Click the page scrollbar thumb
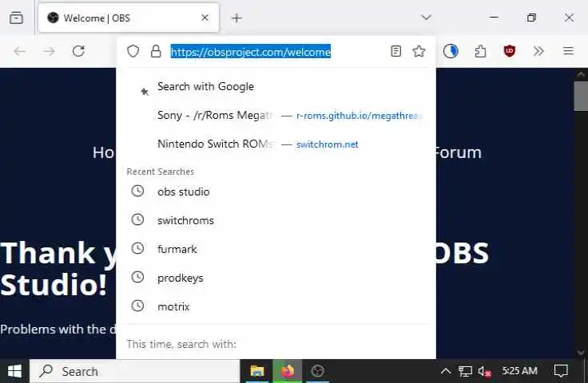588x383 pixels. [x=581, y=97]
